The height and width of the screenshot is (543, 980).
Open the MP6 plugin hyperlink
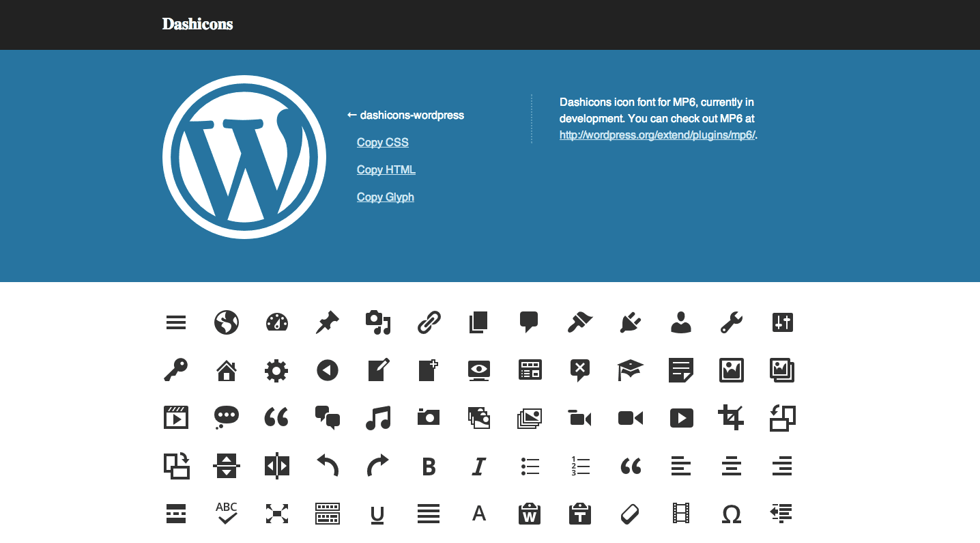(657, 135)
